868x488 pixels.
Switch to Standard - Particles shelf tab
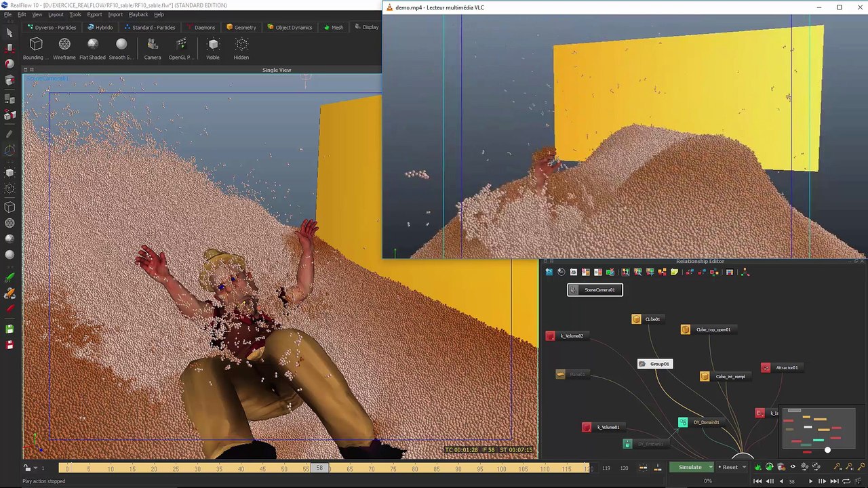pos(149,27)
